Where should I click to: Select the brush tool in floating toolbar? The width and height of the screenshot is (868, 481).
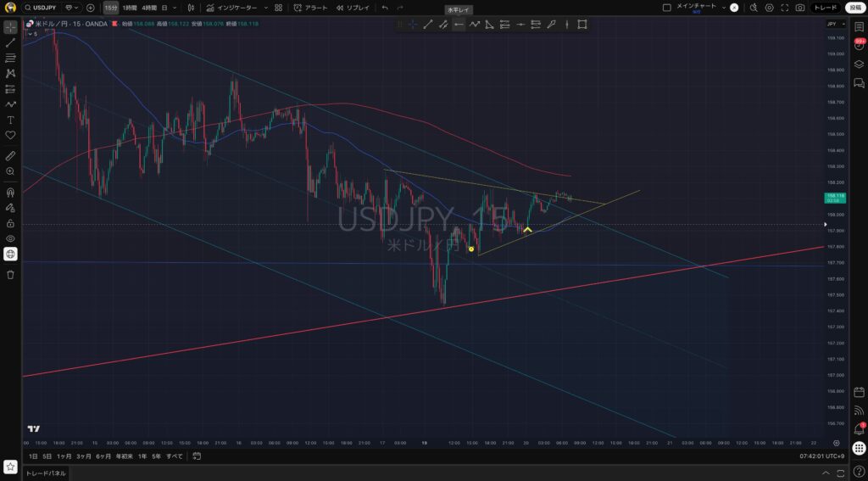551,25
